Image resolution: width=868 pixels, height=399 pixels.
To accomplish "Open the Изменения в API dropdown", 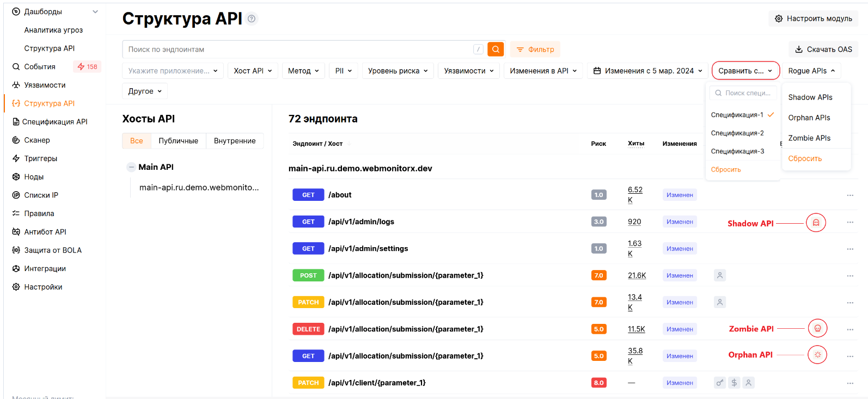I will (x=543, y=71).
